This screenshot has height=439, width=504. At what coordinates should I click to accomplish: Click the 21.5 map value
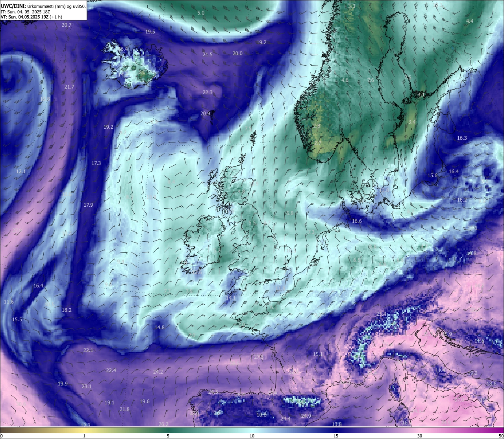pos(208,54)
